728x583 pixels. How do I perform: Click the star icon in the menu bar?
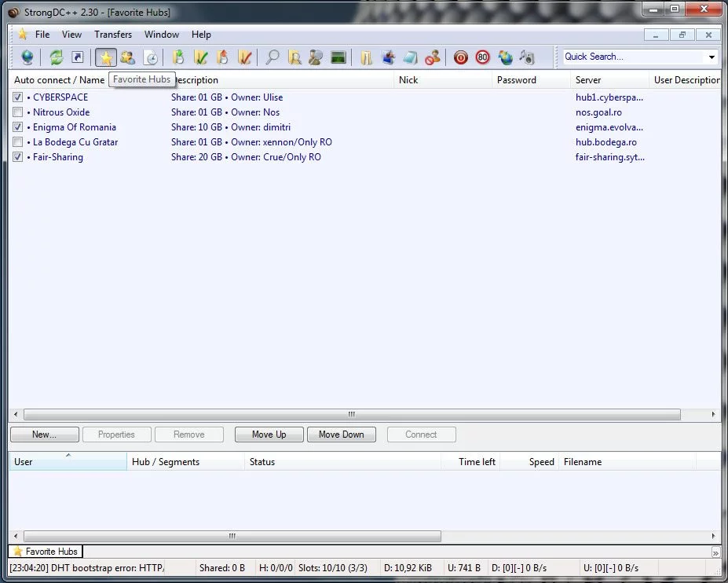point(22,34)
